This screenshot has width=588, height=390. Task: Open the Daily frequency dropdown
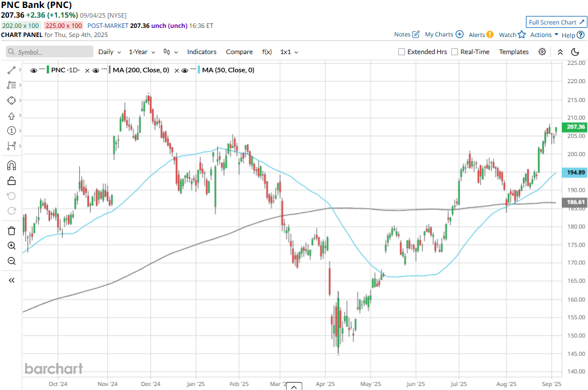click(109, 52)
